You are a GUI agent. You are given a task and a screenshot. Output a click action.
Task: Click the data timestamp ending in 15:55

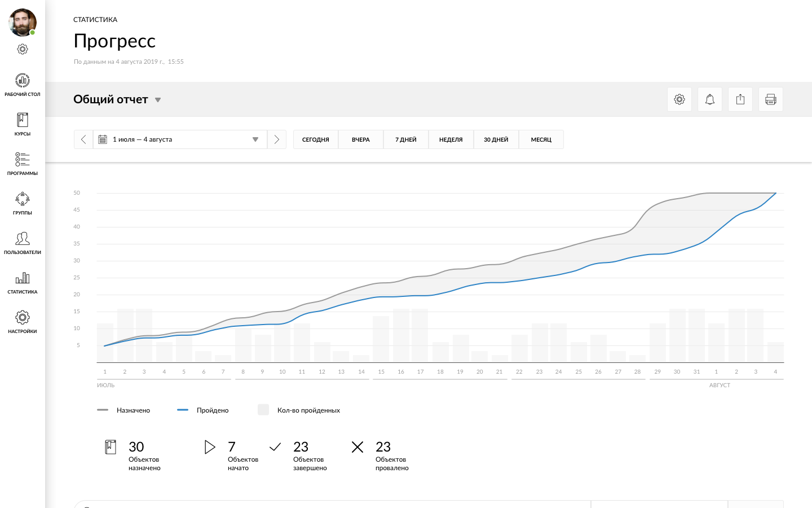point(129,62)
